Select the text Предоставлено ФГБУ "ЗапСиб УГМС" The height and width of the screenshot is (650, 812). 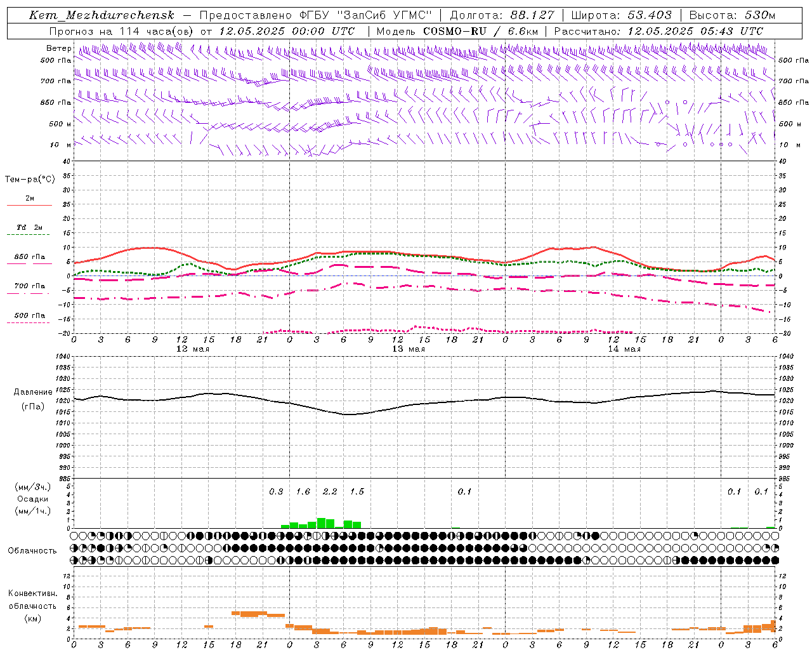pyautogui.click(x=316, y=16)
